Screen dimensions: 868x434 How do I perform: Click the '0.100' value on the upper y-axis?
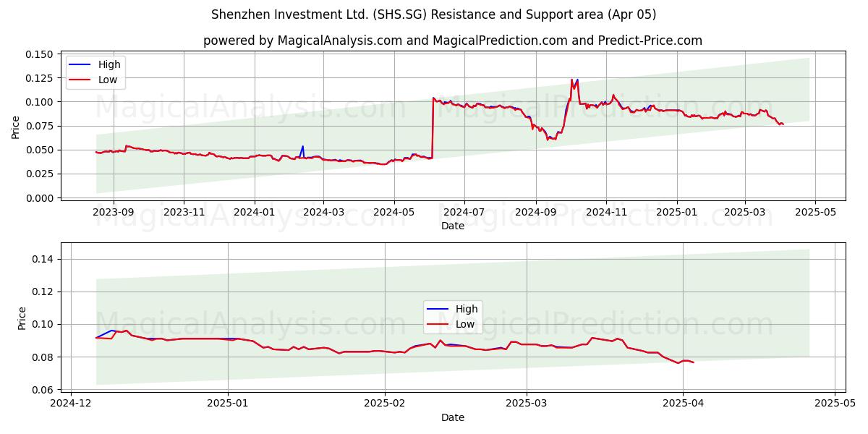(x=41, y=102)
